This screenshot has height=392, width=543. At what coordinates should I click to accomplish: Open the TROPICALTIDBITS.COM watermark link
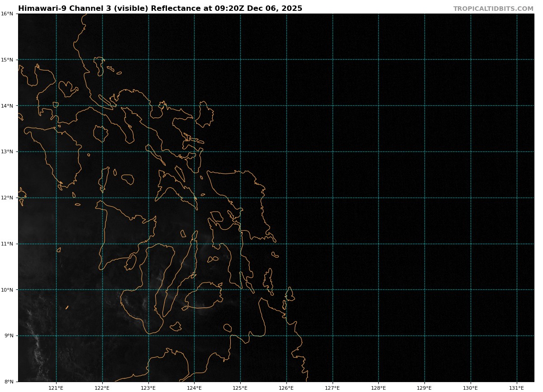[x=493, y=9]
